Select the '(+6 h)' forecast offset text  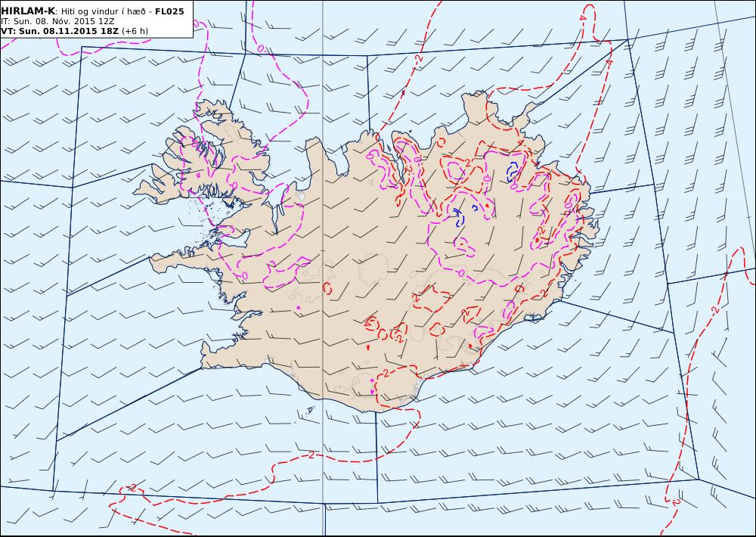coord(135,31)
